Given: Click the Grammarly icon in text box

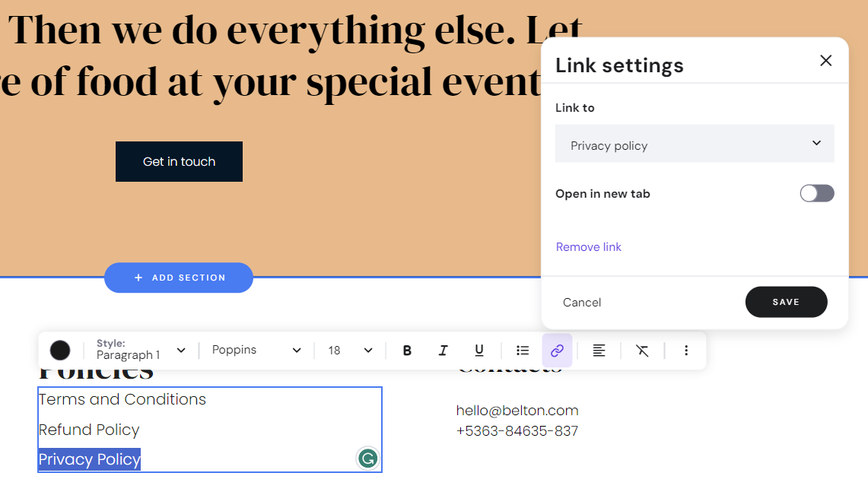Looking at the screenshot, I should (368, 459).
